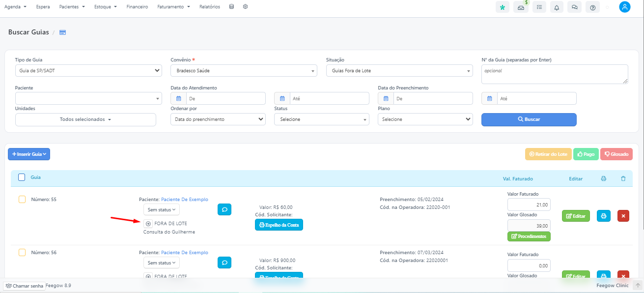The width and height of the screenshot is (644, 293).
Task: Print guia Número 56
Action: click(604, 276)
